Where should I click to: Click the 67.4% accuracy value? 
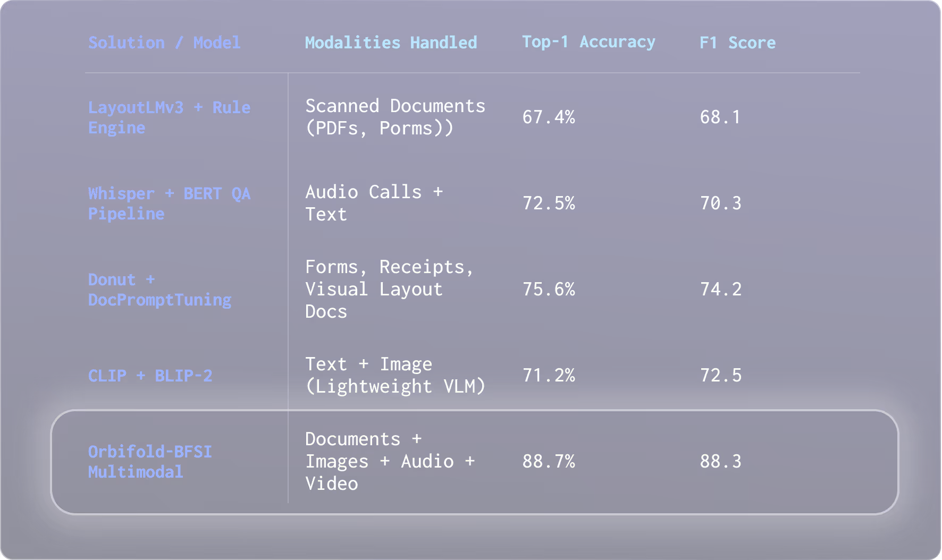[549, 117]
